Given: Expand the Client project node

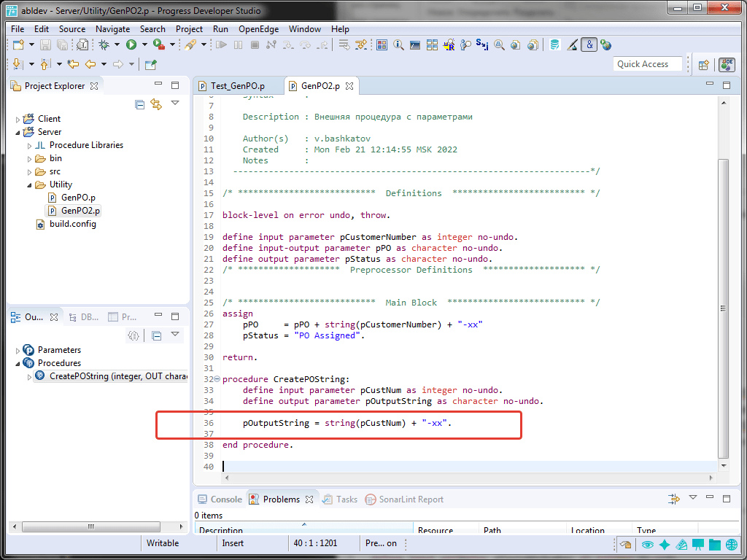Looking at the screenshot, I should [18, 119].
